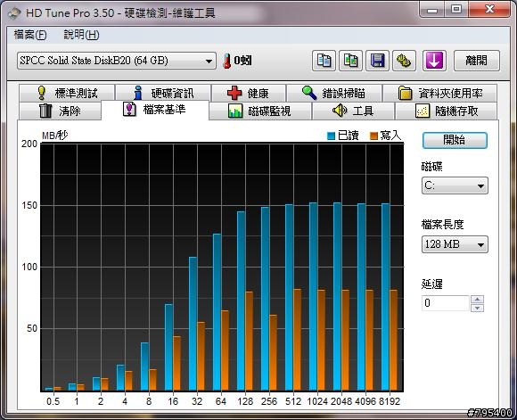Screen dimensions: 517x420
Task: Open the 健康 health tab
Action: (249, 93)
